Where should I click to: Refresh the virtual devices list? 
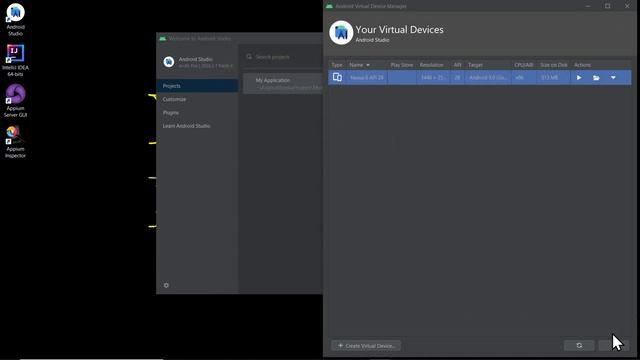[x=579, y=345]
